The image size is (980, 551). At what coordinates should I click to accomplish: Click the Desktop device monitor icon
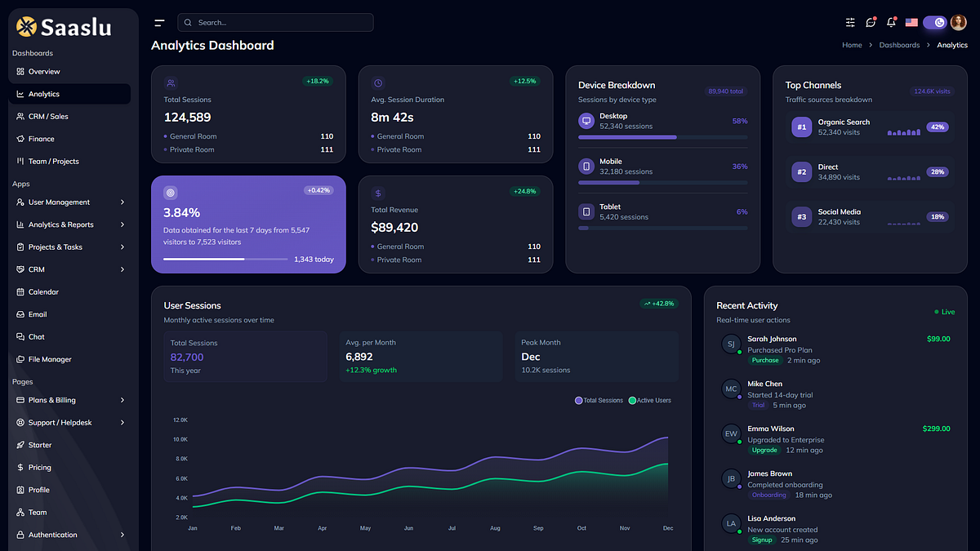(586, 121)
